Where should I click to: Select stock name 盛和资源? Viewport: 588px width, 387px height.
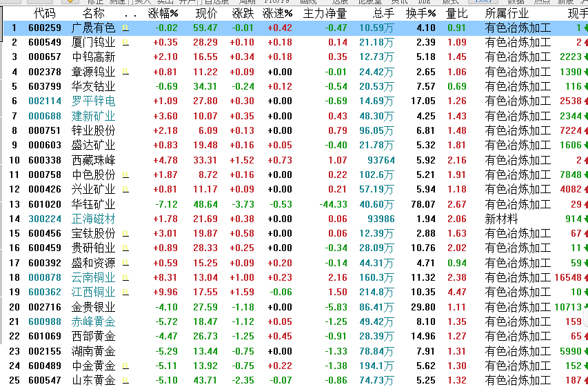pos(93,263)
